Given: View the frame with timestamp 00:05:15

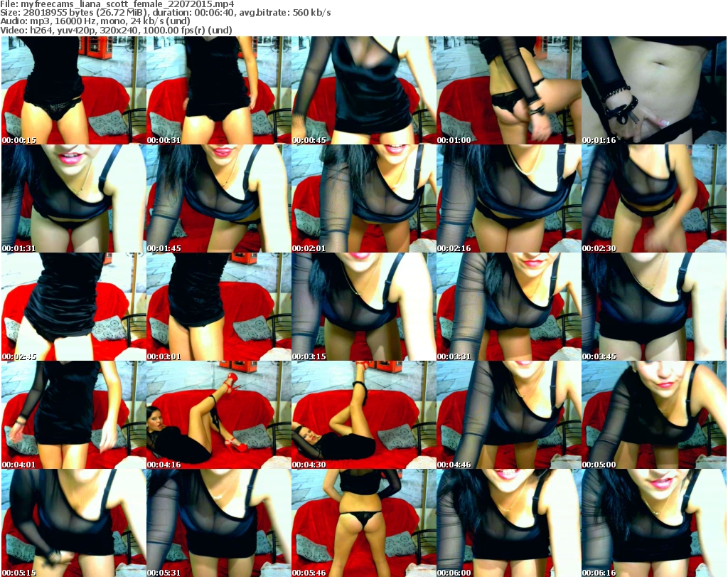Looking at the screenshot, I should 74,523.
